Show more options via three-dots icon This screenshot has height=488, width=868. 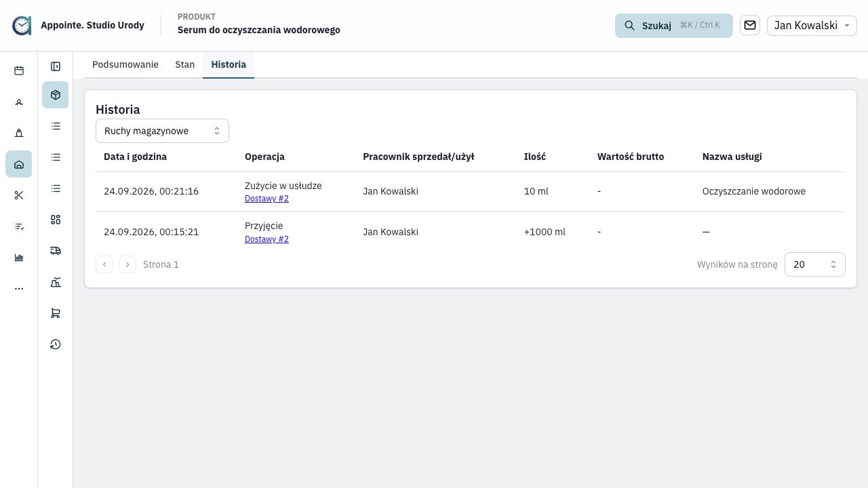(x=19, y=289)
